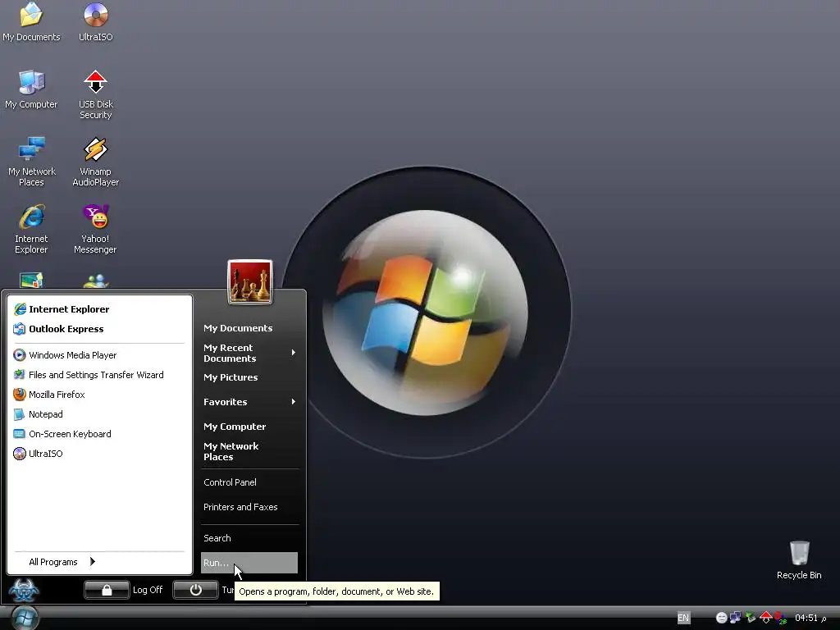Viewport: 840px width, 630px height.
Task: Click the biohazard logo in Start menu
Action: tap(24, 591)
